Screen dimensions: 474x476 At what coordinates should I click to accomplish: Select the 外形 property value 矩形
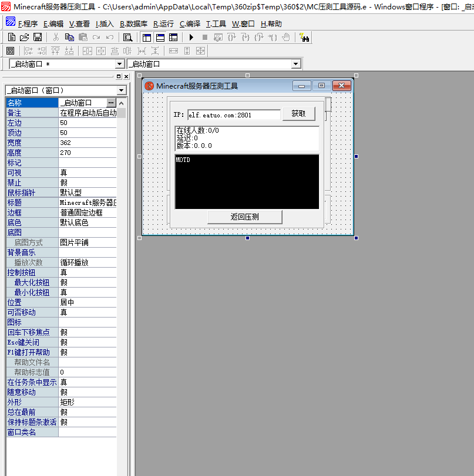[x=88, y=402]
